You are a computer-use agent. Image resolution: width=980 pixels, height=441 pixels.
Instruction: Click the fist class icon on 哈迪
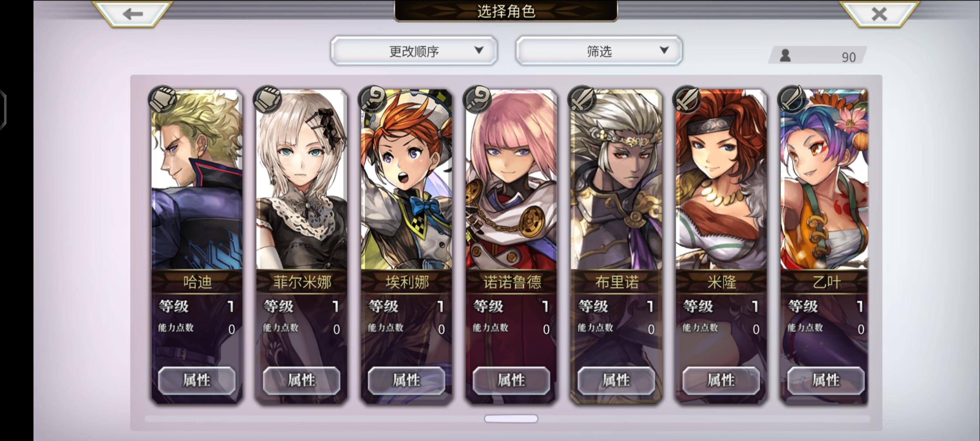point(163,99)
